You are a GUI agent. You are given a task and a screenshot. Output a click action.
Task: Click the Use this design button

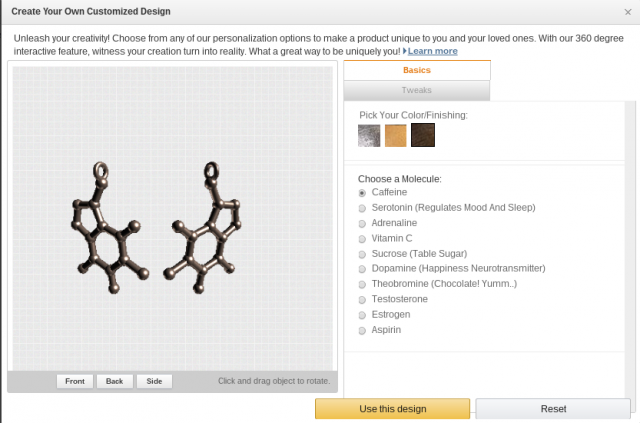coord(392,409)
